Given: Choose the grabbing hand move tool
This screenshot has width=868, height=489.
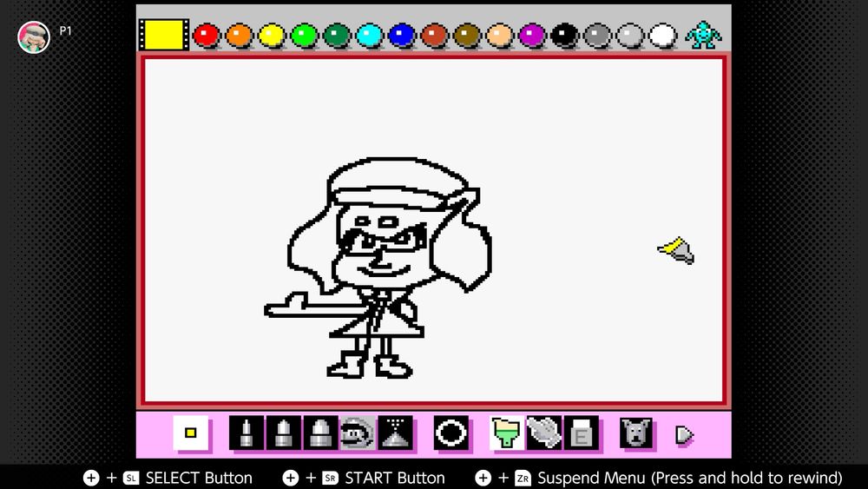Looking at the screenshot, I should coord(544,433).
